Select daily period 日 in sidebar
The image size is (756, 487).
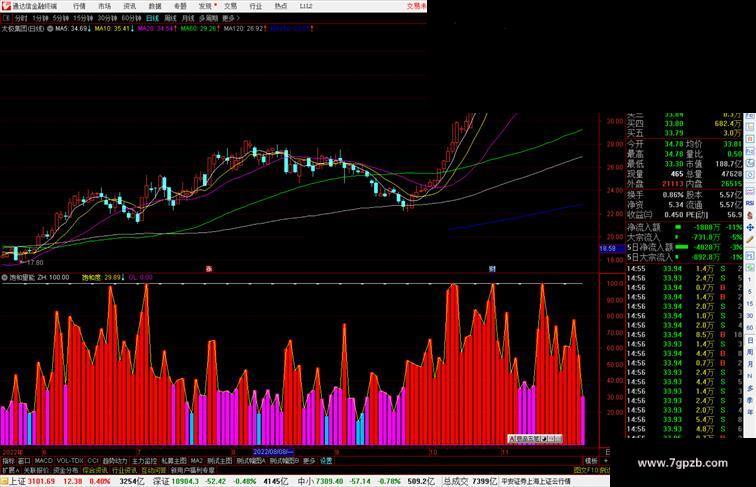(750, 340)
